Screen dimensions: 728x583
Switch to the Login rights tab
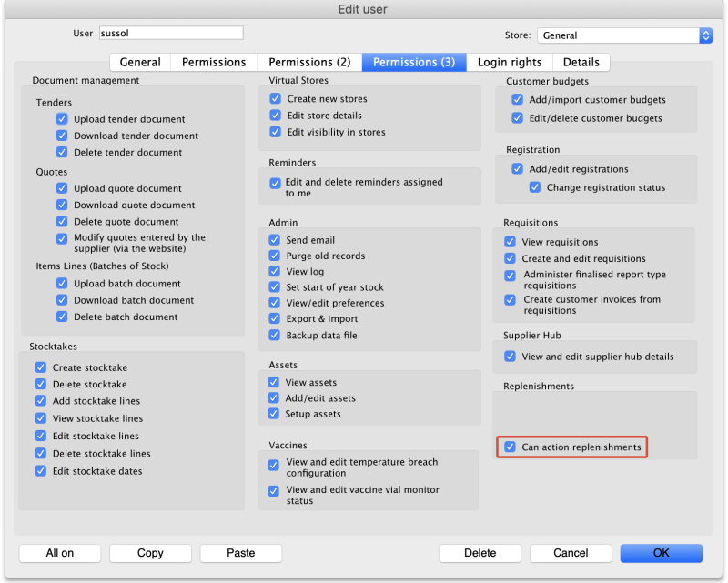coord(510,62)
